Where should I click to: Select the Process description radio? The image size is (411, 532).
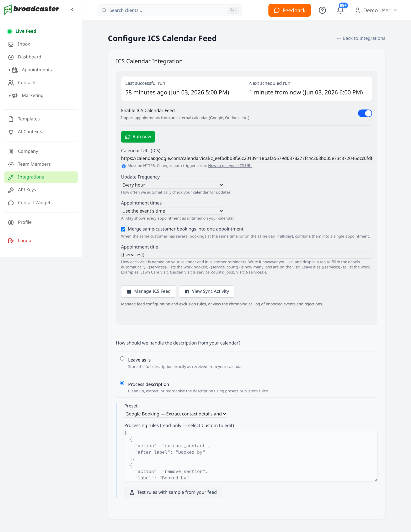pyautogui.click(x=122, y=383)
